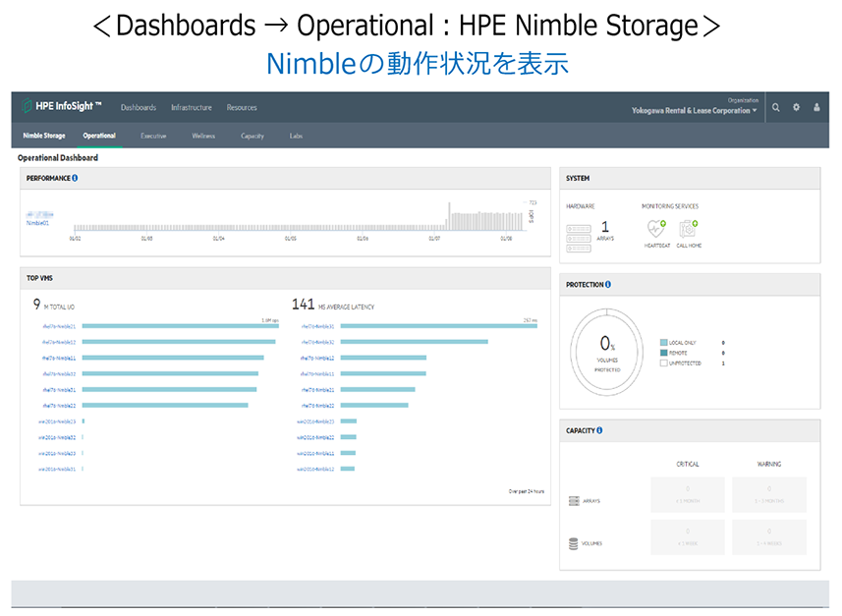Switch to the Labs tab
The height and width of the screenshot is (616, 842).
296,136
